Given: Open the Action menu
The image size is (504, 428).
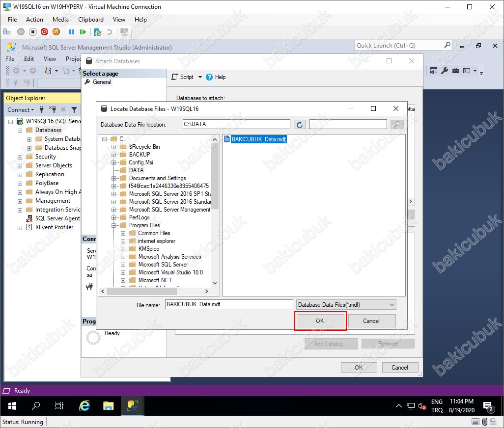Looking at the screenshot, I should tap(34, 20).
